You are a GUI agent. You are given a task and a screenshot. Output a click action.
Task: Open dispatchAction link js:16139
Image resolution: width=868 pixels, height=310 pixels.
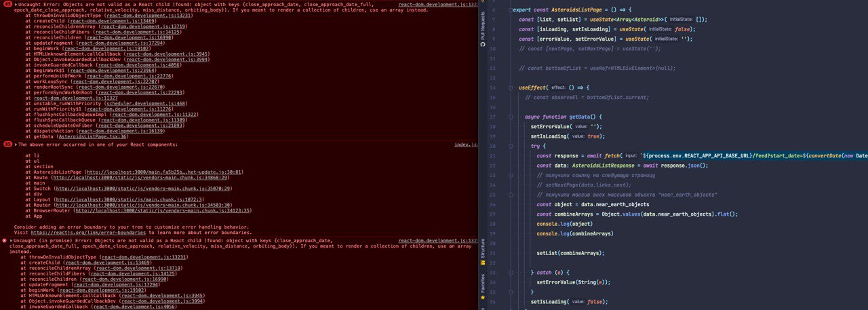(123, 131)
